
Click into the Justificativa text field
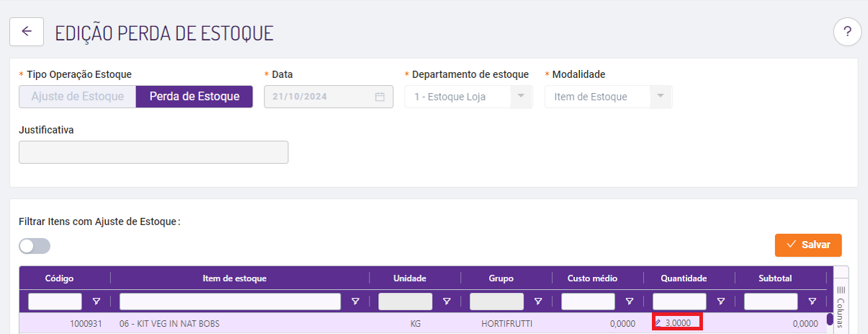pos(153,152)
